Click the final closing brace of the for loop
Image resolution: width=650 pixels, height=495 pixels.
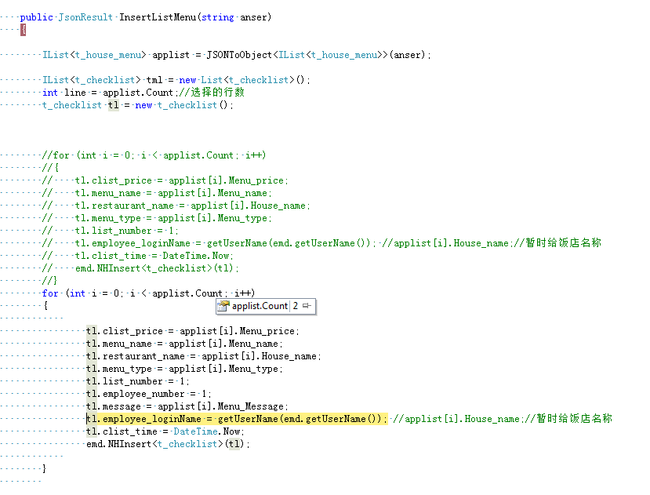(44, 469)
